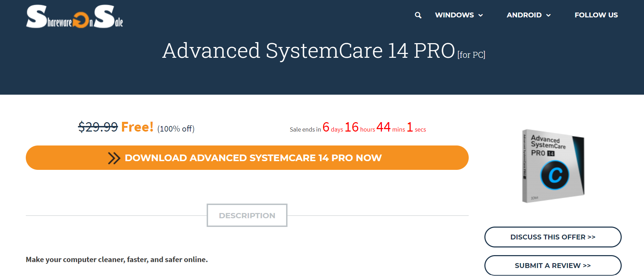Click the blue C logo on product box

point(554,175)
